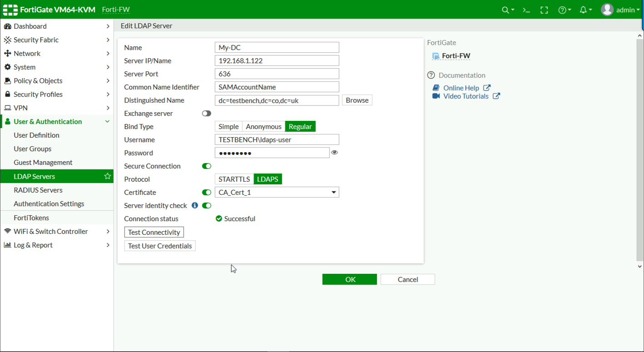Select STARTTLS as the protocol
This screenshot has height=352, width=644.
click(234, 179)
